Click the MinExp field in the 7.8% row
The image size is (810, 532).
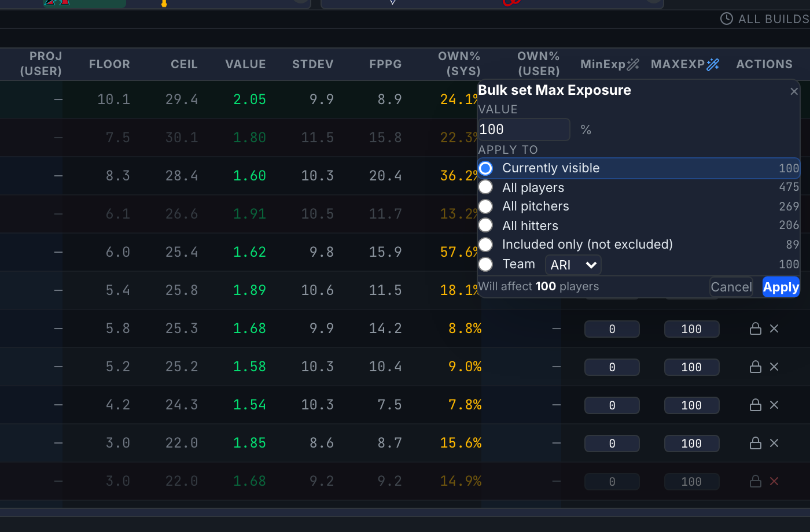pyautogui.click(x=612, y=405)
